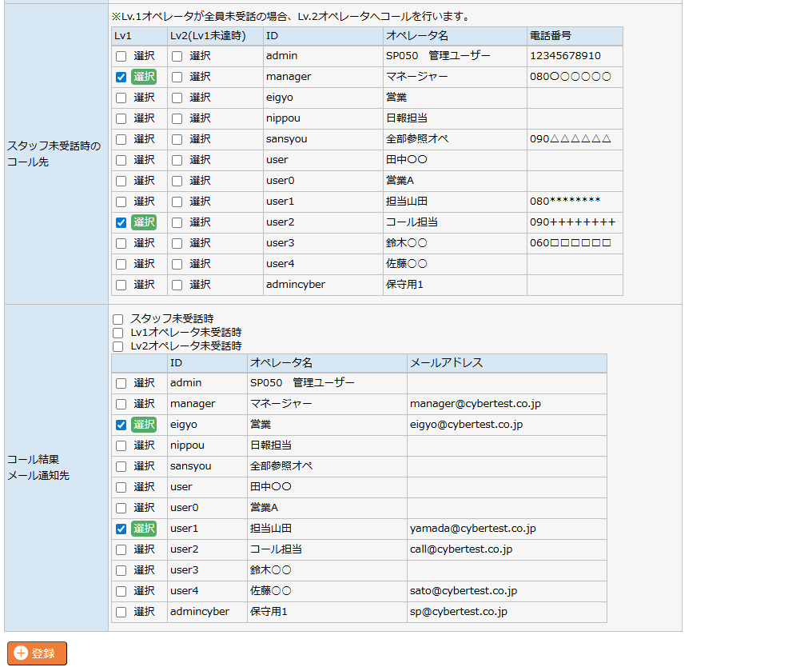The height and width of the screenshot is (667, 812).
Task: Click email sp@cybertest.co.jp
Action: tap(459, 612)
